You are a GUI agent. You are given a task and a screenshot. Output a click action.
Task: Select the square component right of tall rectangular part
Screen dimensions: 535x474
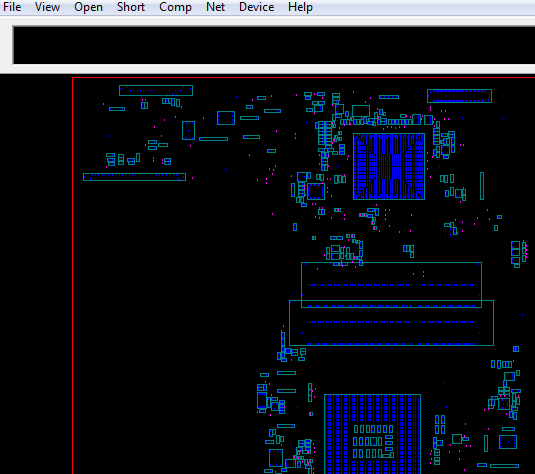tap(226, 118)
